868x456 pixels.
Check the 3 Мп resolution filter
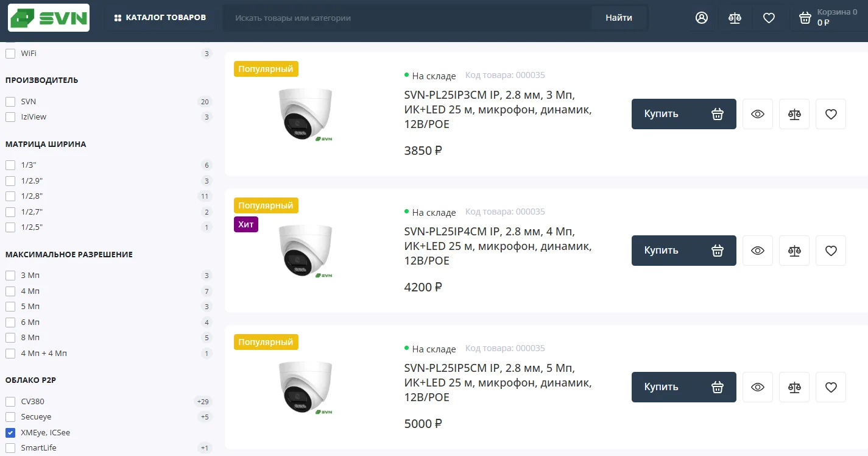[x=10, y=276]
